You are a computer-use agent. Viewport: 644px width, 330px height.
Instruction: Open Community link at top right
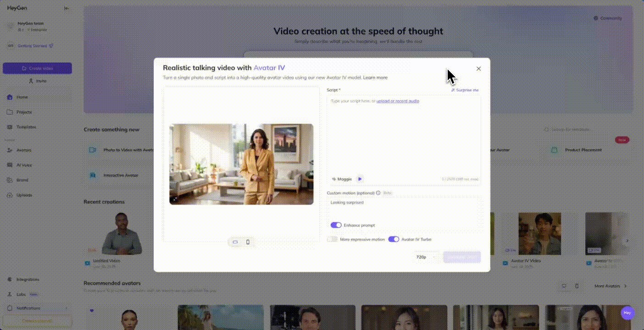tap(608, 18)
